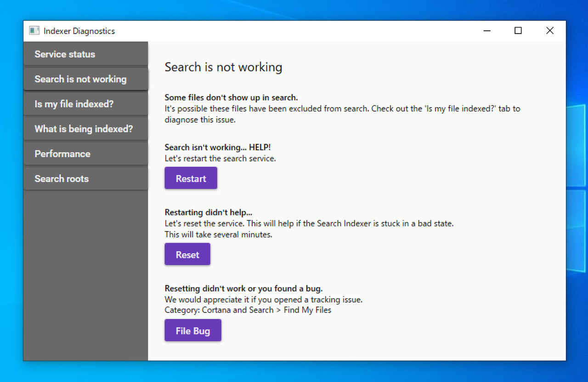
Task: Maximize the Indexer Diagnostics window
Action: click(x=518, y=31)
